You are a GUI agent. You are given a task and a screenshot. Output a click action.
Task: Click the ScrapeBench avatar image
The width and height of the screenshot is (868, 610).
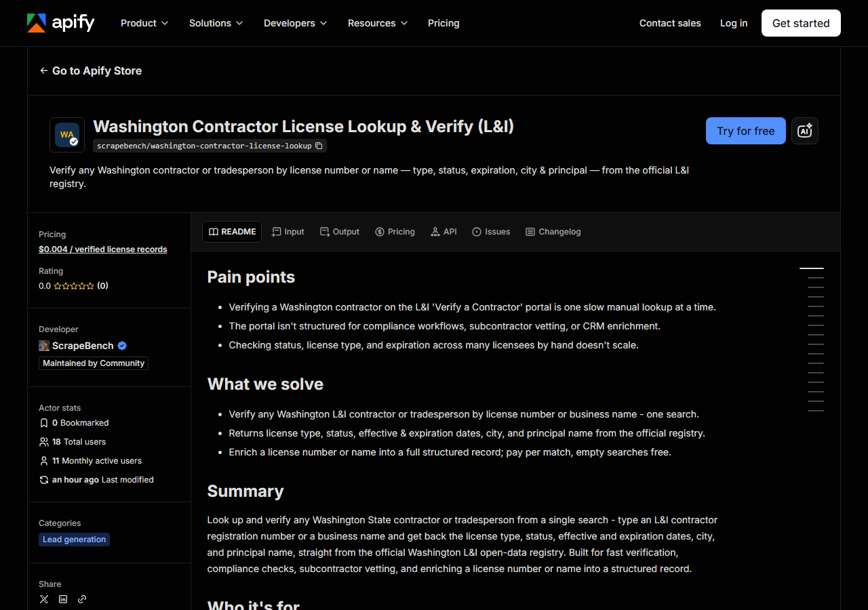(44, 346)
